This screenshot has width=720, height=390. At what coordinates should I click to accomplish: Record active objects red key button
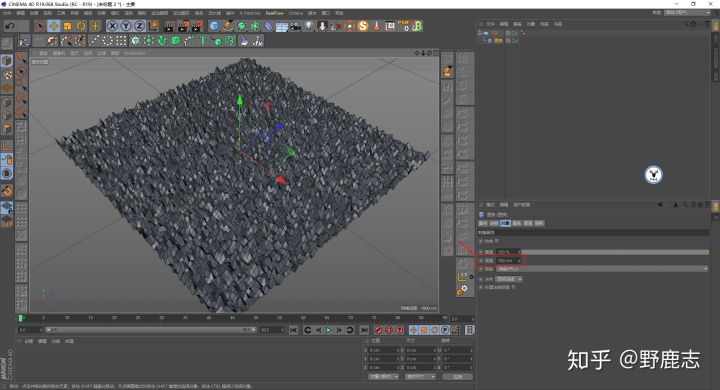coord(378,330)
